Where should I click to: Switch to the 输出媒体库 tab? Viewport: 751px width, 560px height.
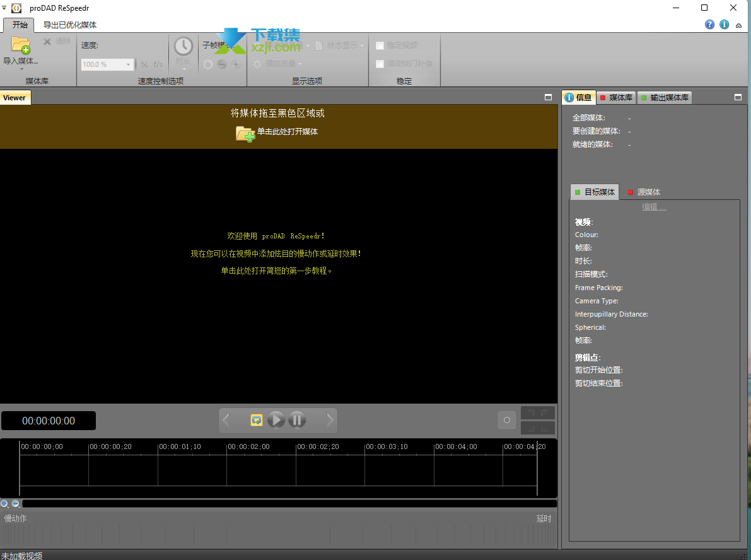tap(665, 98)
